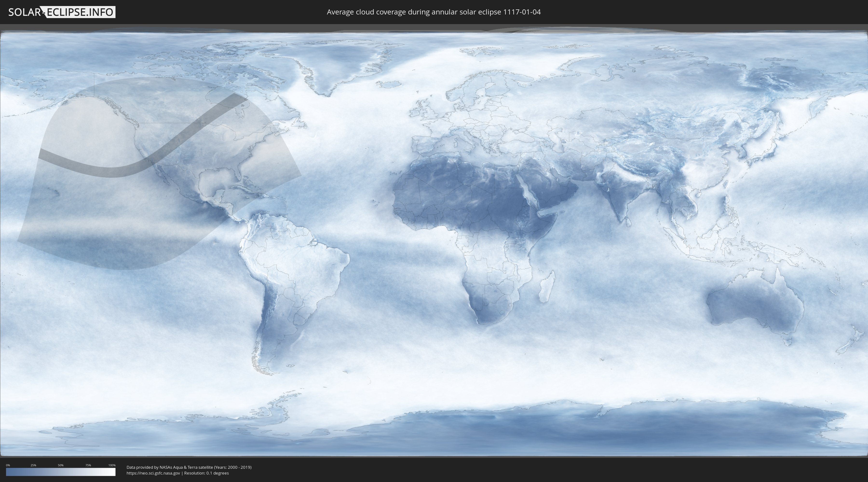
Task: Click the neo.sci.gsfc.nasa.gov URL text
Action: tap(153, 473)
